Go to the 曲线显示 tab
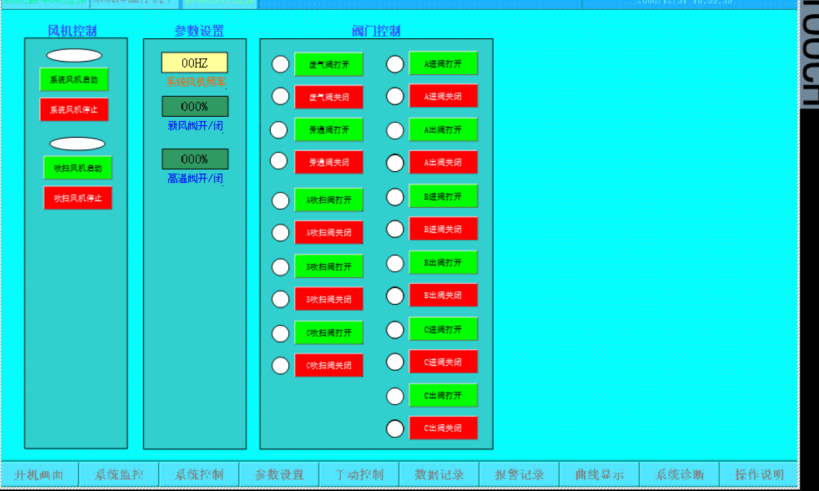The image size is (819, 491). coord(599,474)
